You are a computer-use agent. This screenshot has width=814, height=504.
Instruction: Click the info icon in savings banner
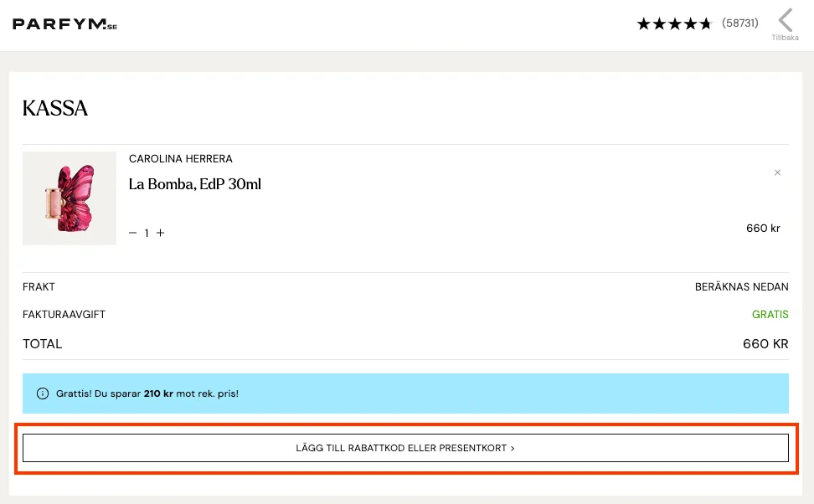tap(43, 393)
